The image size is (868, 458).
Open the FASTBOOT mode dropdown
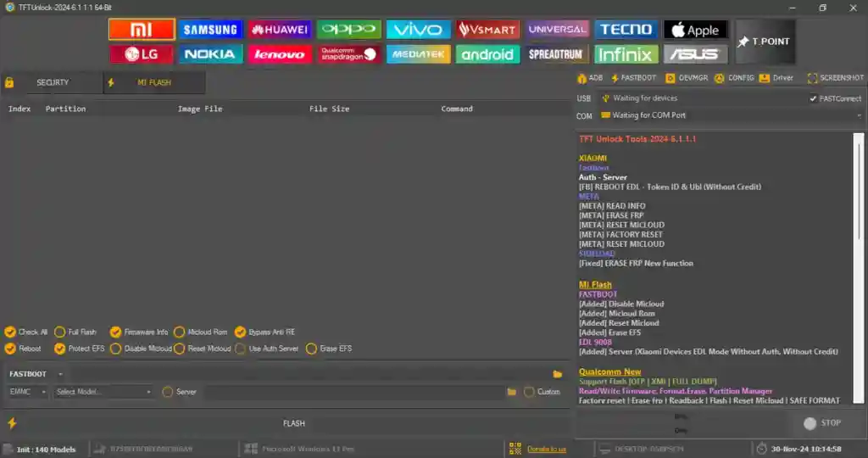pos(36,374)
